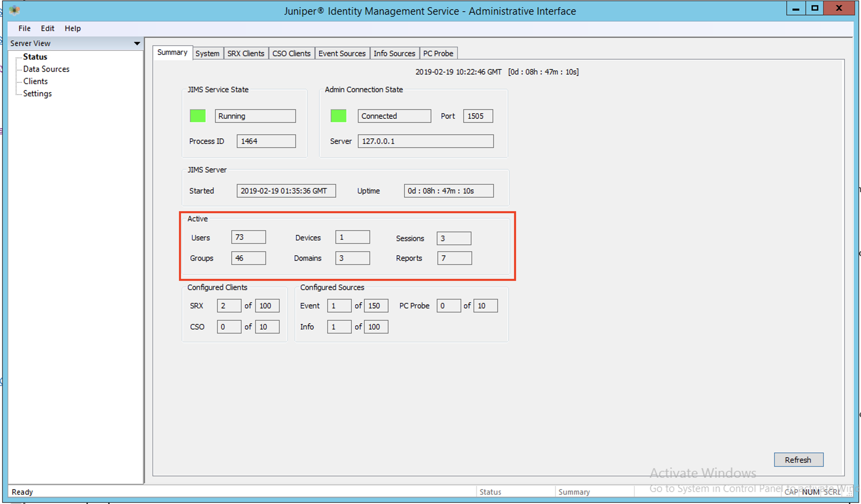The image size is (861, 504).
Task: Click the Active Domains field
Action: [353, 258]
